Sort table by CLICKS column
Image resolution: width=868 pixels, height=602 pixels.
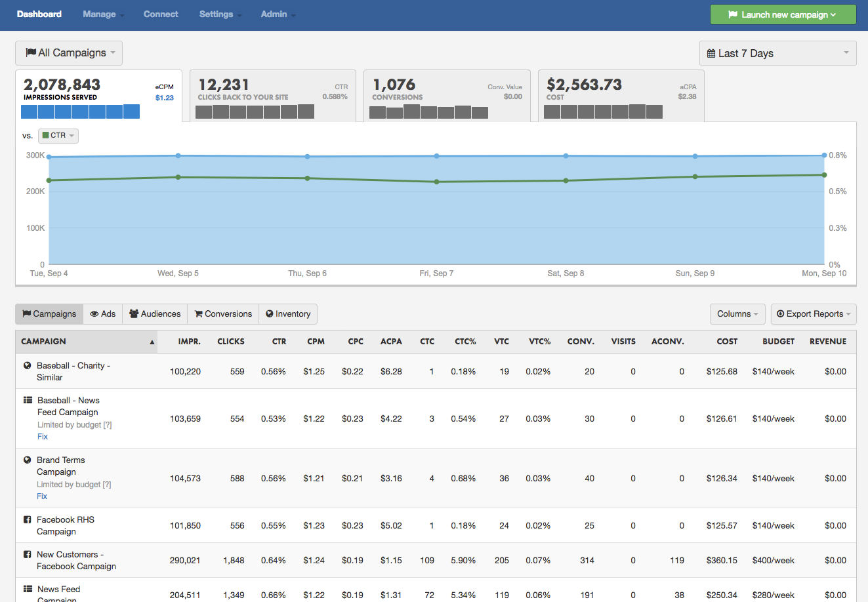[231, 342]
